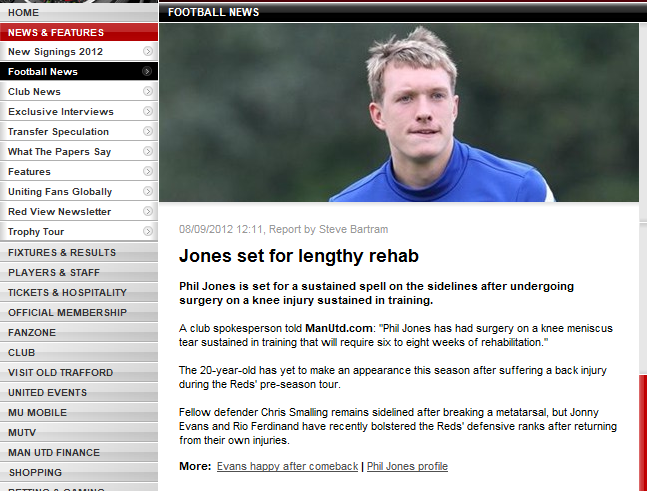Click the arrow icon beside Trophy Tour
Viewport: 647px width, 491px height.
(x=147, y=231)
